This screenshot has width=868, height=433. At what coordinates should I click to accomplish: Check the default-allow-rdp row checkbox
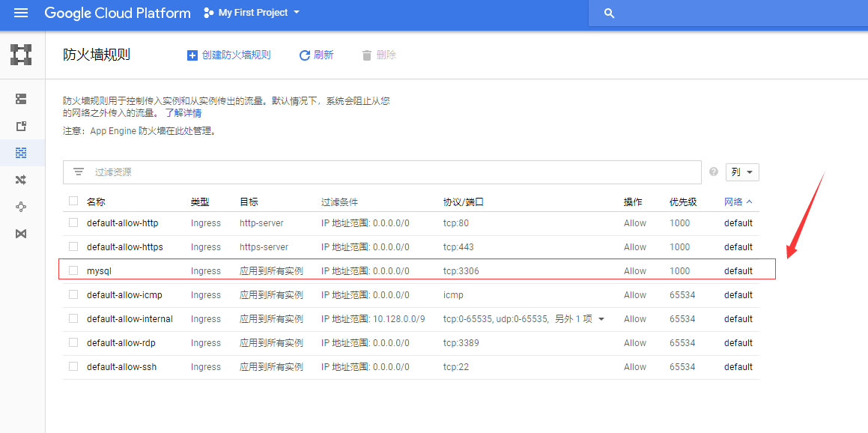[x=73, y=342]
